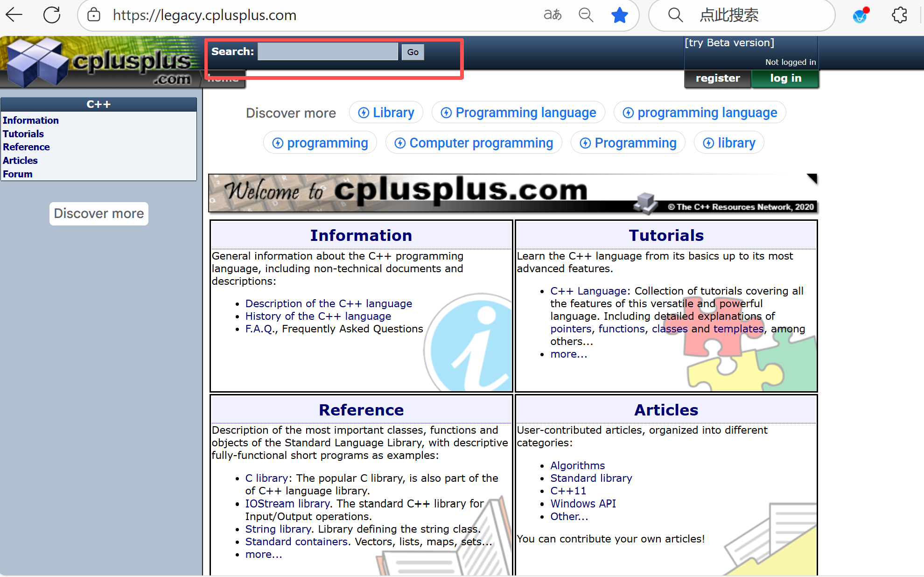Open the browser extensions puzzle icon
Viewport: 924px width, 577px height.
pos(899,15)
